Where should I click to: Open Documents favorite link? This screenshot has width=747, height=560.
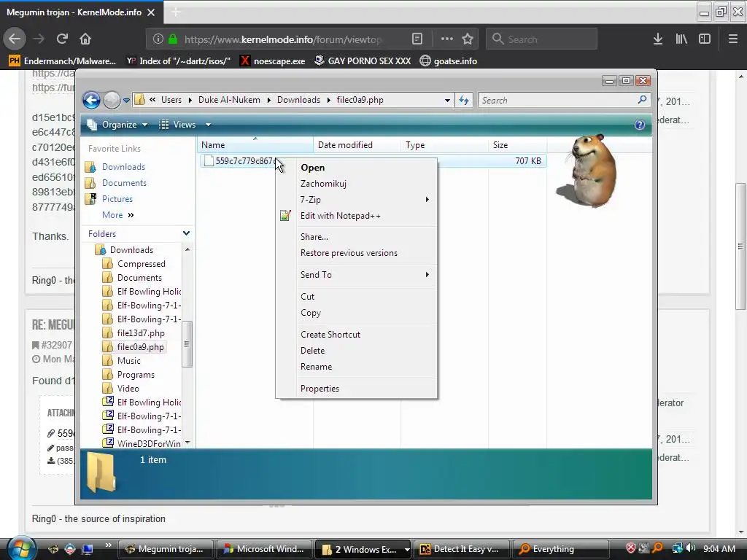(124, 183)
